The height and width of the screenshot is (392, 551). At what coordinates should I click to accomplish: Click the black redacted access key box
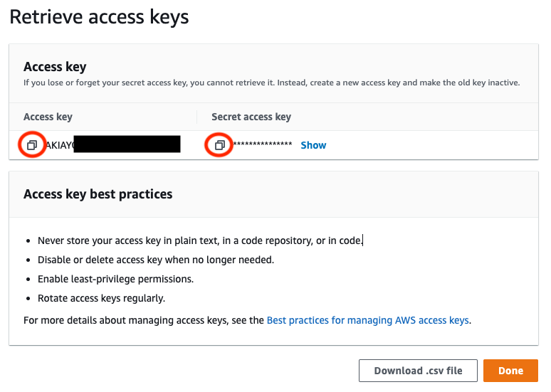[127, 144]
